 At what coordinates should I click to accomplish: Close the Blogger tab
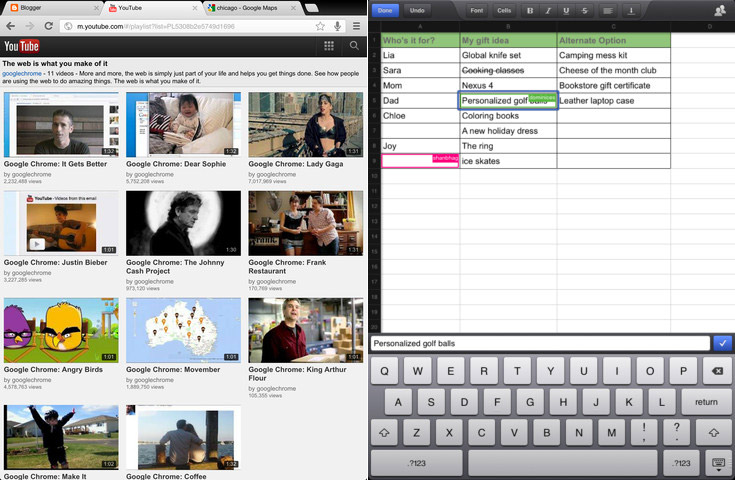tap(96, 8)
